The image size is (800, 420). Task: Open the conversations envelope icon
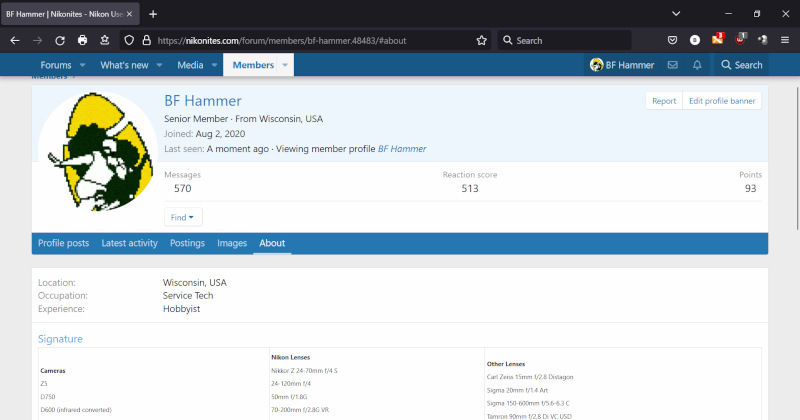(672, 65)
